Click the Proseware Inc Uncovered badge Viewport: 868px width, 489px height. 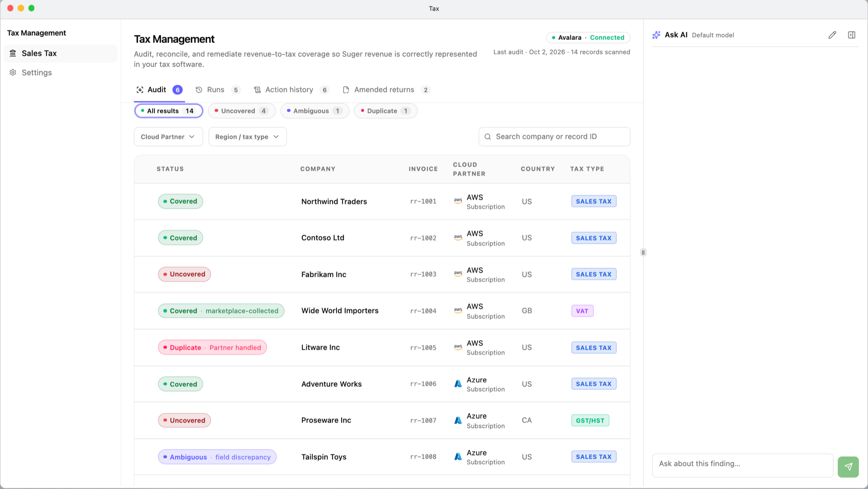[184, 420]
